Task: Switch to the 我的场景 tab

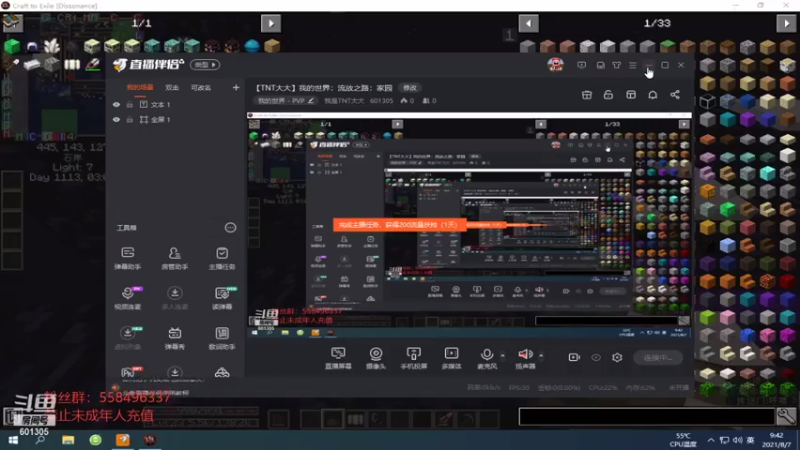Action: (x=140, y=88)
